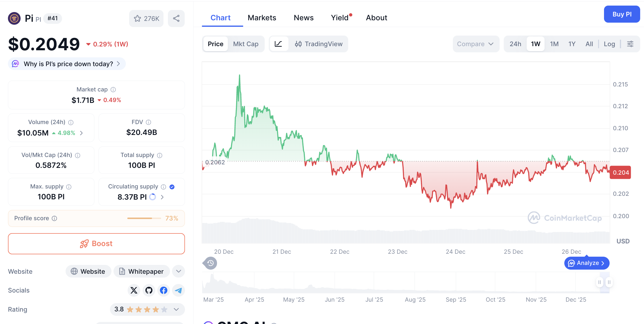Switch chart to Mkt Cap view
The height and width of the screenshot is (324, 644).
click(x=246, y=44)
